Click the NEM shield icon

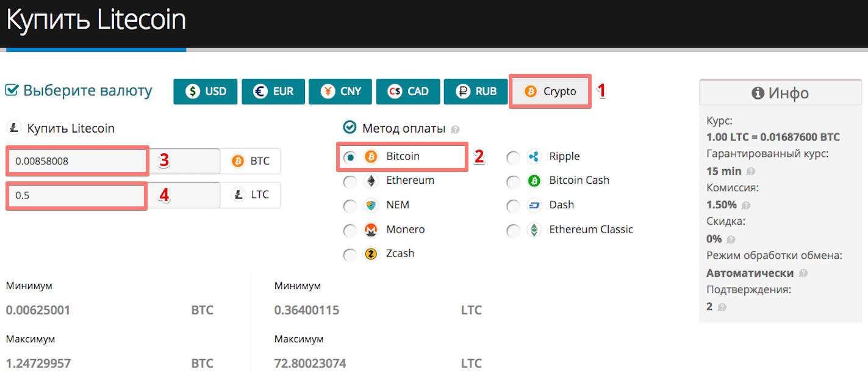tap(371, 205)
